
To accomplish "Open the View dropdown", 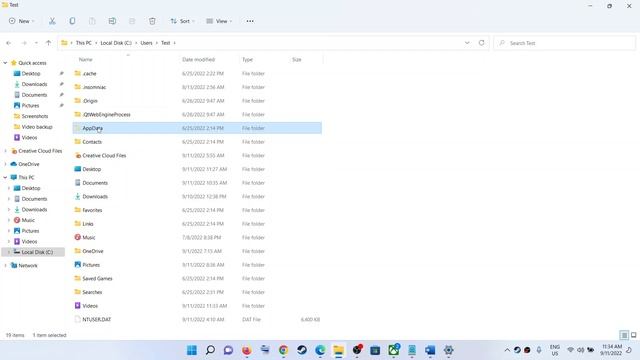I will [x=219, y=21].
